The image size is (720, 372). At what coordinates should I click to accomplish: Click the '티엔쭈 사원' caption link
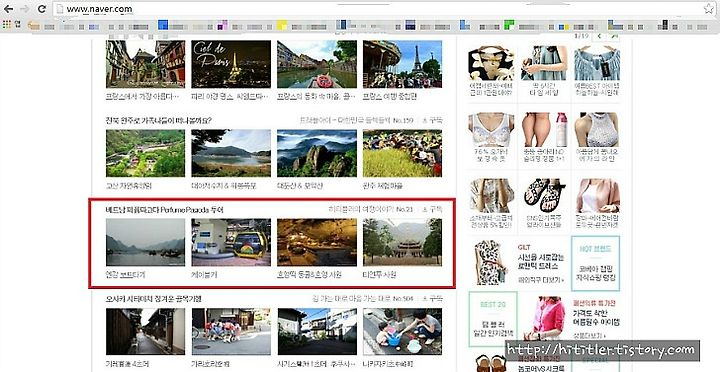(379, 275)
